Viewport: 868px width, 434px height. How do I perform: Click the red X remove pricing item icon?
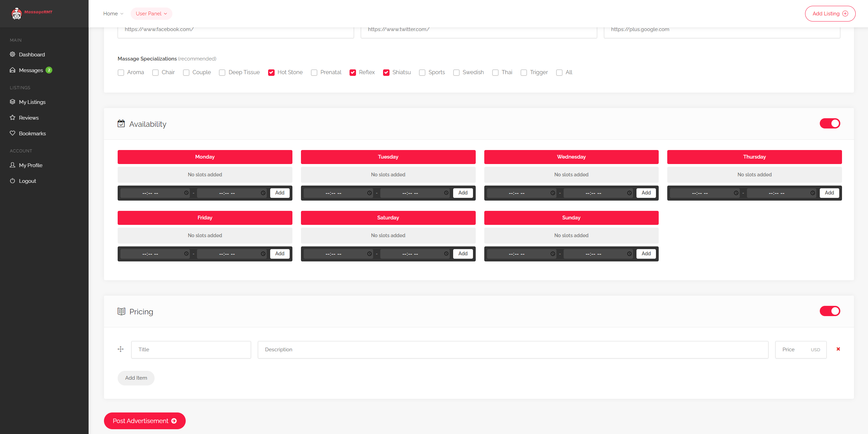coord(838,349)
